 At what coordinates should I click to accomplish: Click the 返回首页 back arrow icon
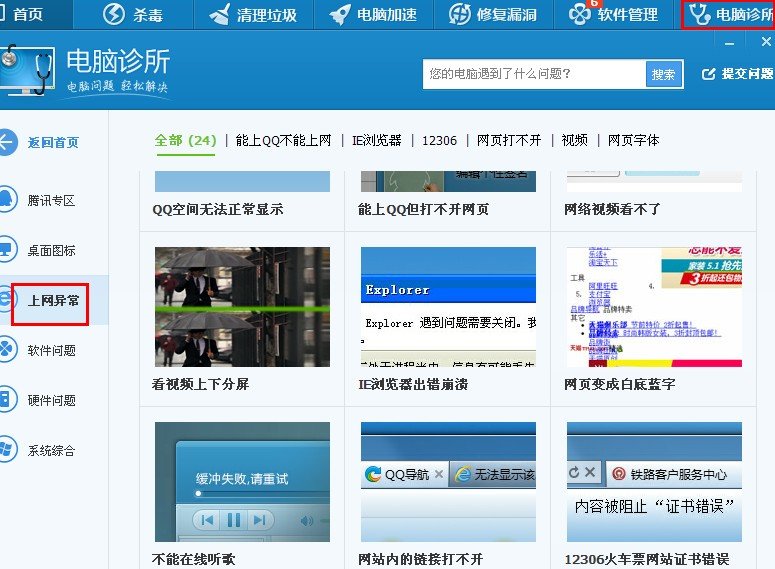pyautogui.click(x=7, y=142)
